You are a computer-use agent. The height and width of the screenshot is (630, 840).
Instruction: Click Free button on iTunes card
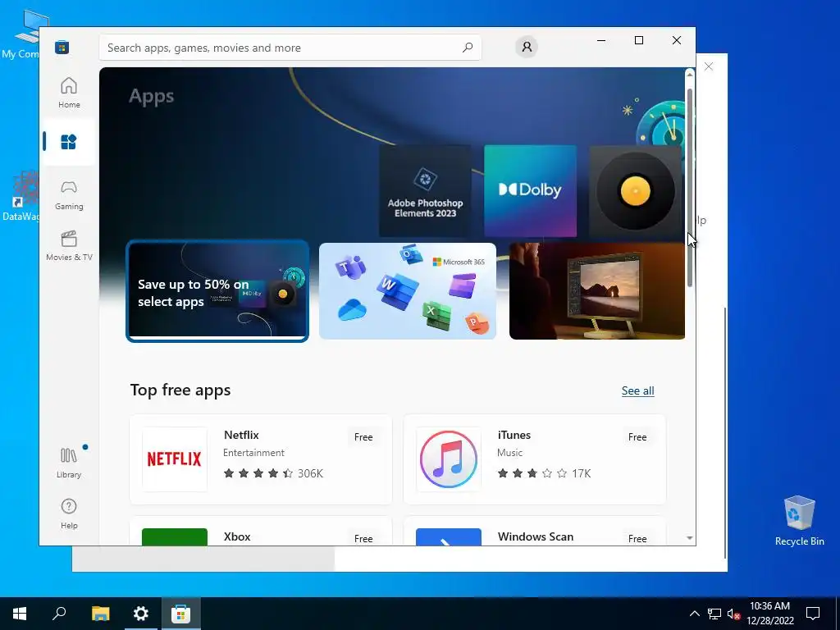click(x=637, y=437)
